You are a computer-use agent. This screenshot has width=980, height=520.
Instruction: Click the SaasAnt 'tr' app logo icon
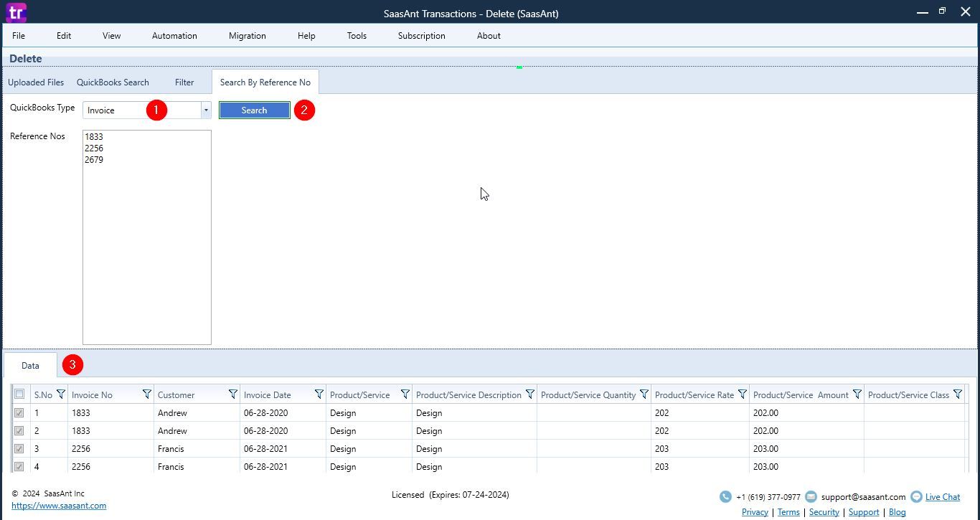(16, 12)
